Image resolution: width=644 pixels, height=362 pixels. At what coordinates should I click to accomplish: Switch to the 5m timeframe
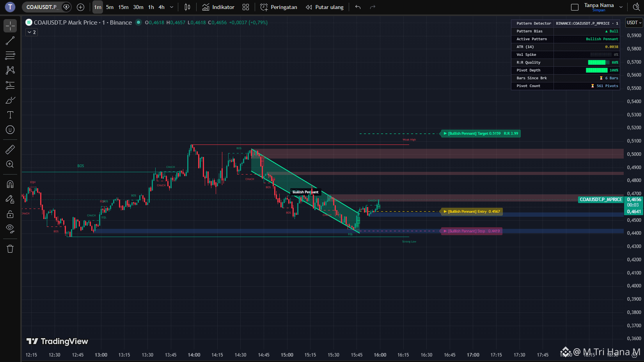(x=110, y=7)
